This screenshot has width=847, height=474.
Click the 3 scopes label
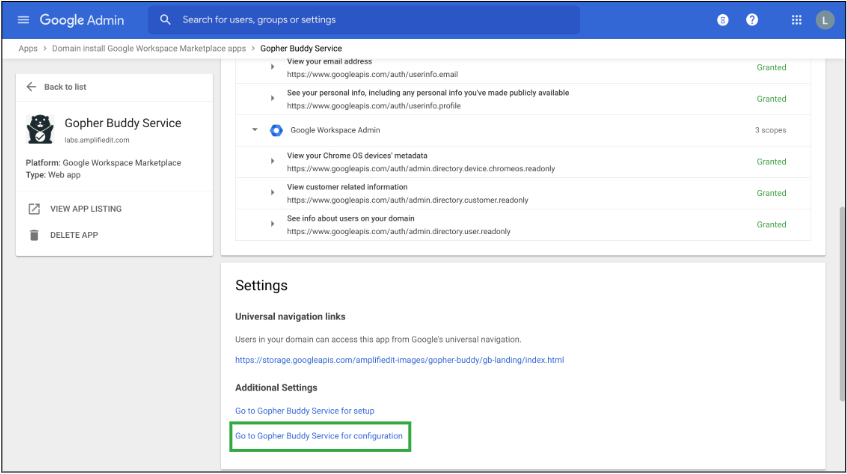click(x=770, y=130)
